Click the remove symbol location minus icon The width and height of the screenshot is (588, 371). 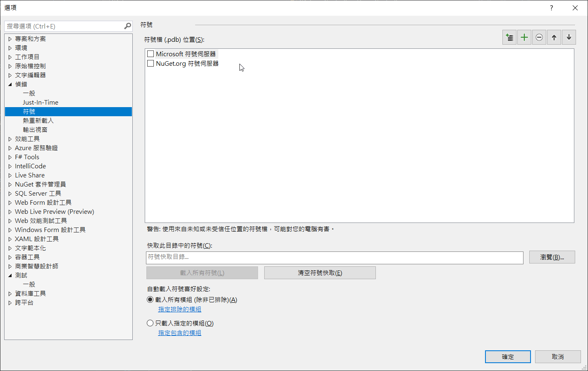point(539,38)
